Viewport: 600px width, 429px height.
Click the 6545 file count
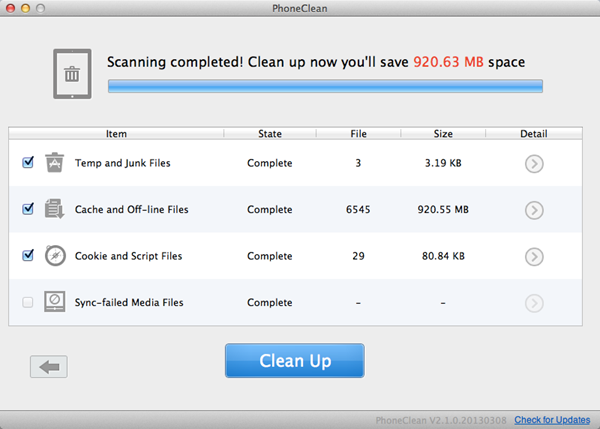tap(358, 209)
